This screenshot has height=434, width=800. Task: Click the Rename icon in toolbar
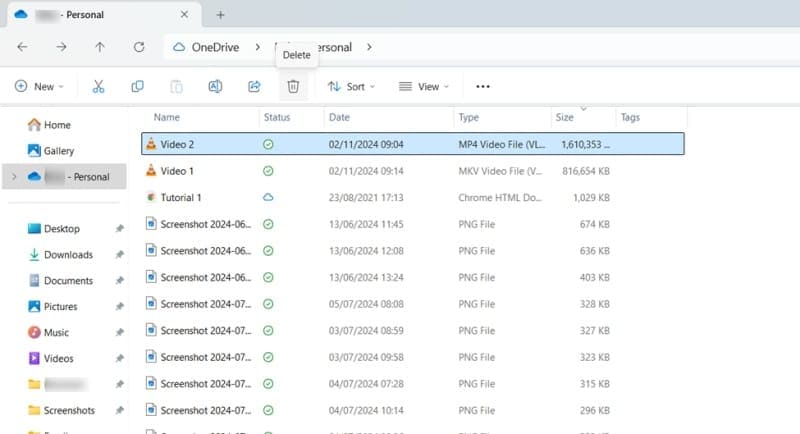(215, 87)
